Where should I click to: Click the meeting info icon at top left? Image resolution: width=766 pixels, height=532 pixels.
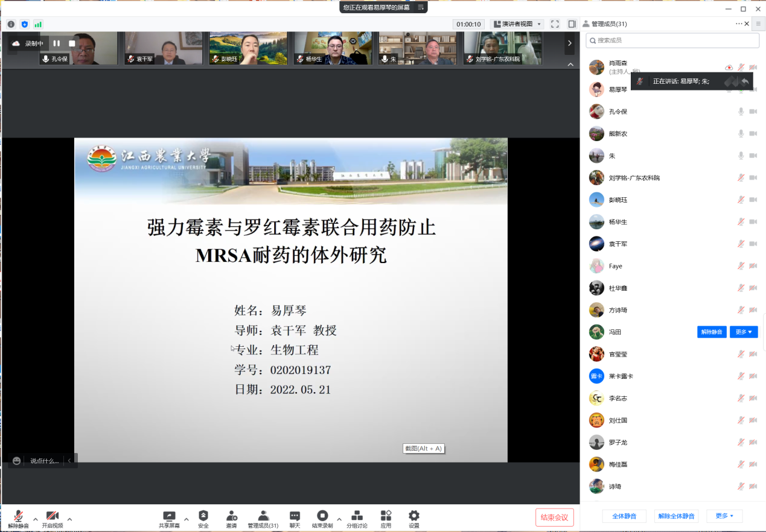11,24
